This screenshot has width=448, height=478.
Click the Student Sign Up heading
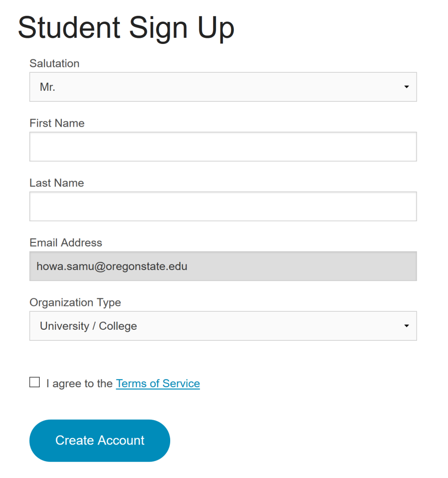tap(126, 28)
